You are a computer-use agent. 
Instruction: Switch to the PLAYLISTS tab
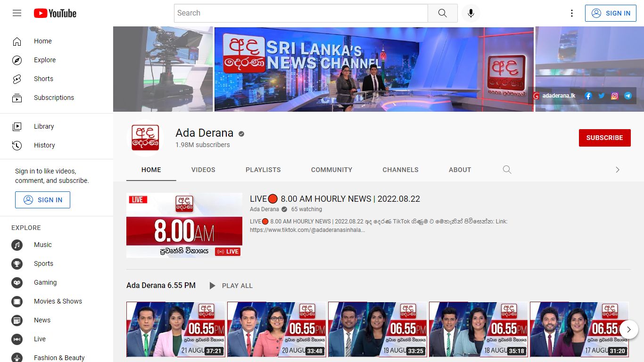click(263, 170)
